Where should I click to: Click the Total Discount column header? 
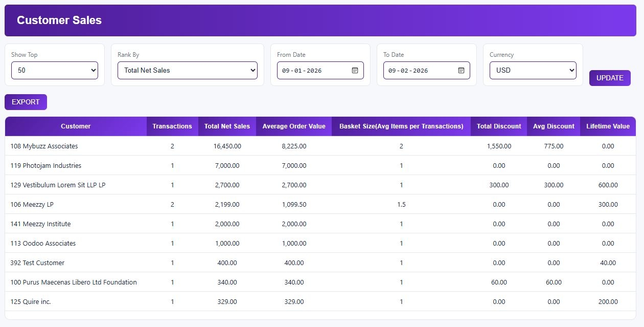click(499, 126)
